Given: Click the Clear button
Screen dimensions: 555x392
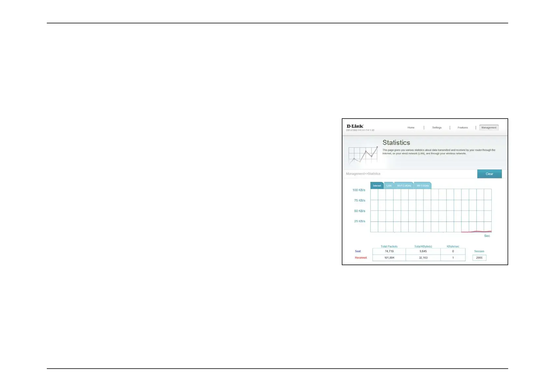Looking at the screenshot, I should [x=489, y=174].
